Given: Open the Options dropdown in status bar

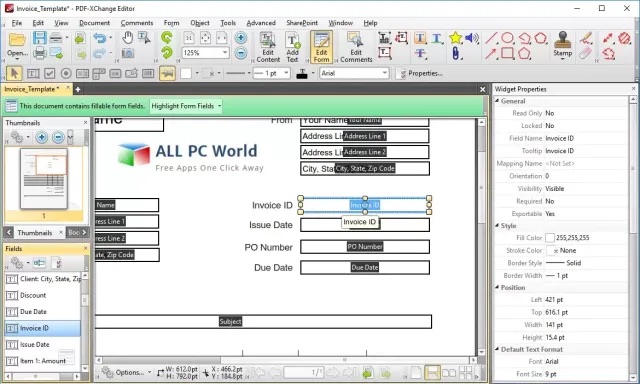Looking at the screenshot, I should click(x=127, y=372).
